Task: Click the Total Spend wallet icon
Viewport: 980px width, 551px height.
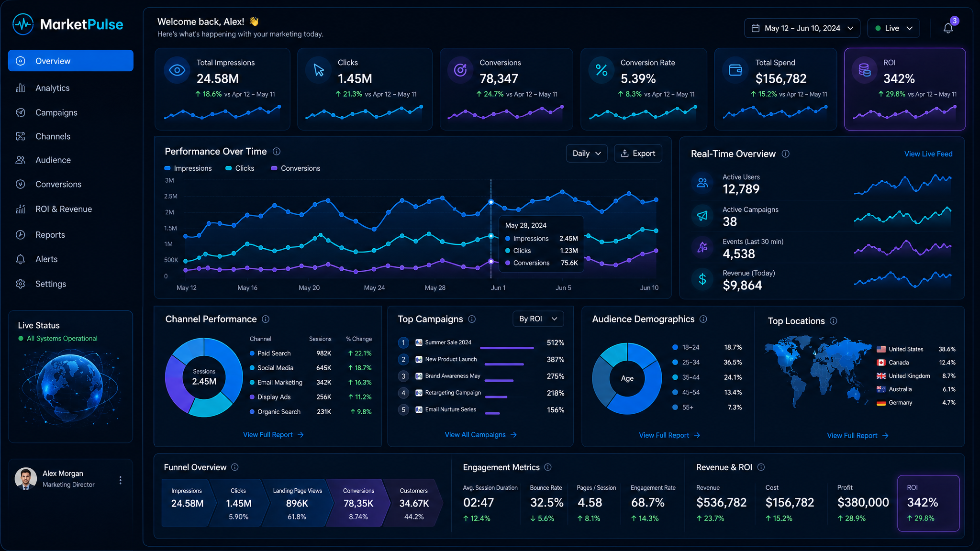Action: [x=735, y=70]
